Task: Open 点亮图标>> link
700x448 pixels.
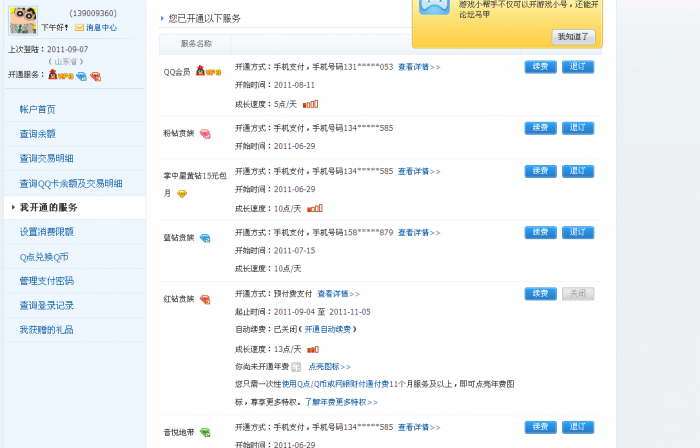Action: point(329,367)
